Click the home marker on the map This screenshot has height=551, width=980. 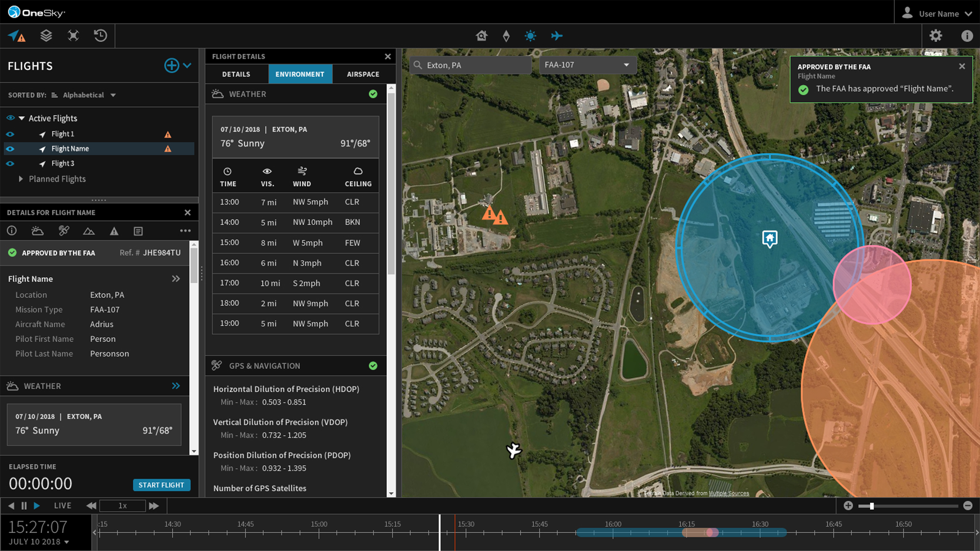pos(770,238)
